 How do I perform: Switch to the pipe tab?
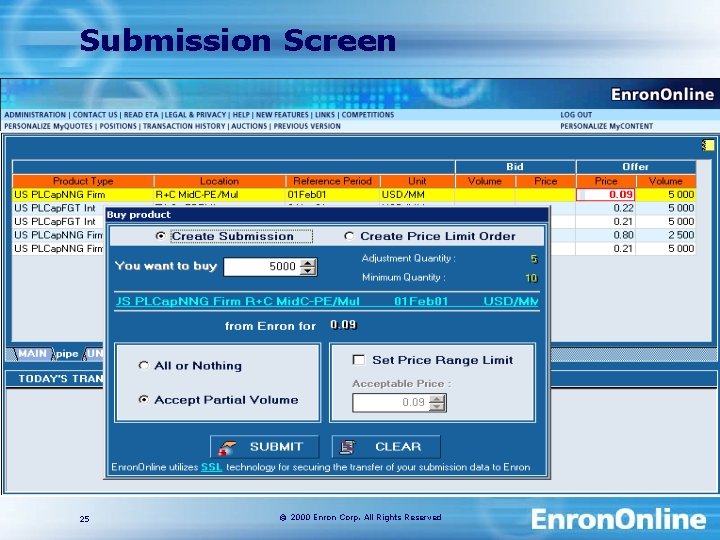tap(67, 354)
